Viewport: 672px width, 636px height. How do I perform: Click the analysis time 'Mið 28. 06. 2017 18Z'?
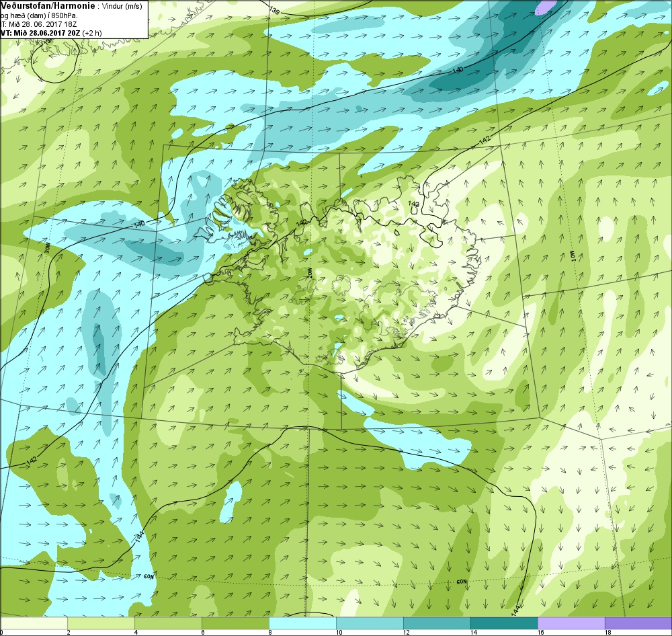coord(42,24)
